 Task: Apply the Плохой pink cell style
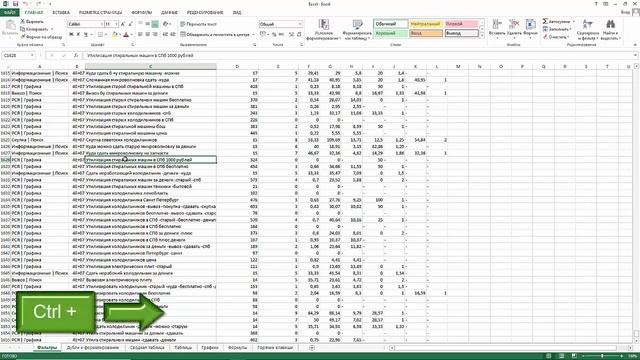[x=461, y=24]
